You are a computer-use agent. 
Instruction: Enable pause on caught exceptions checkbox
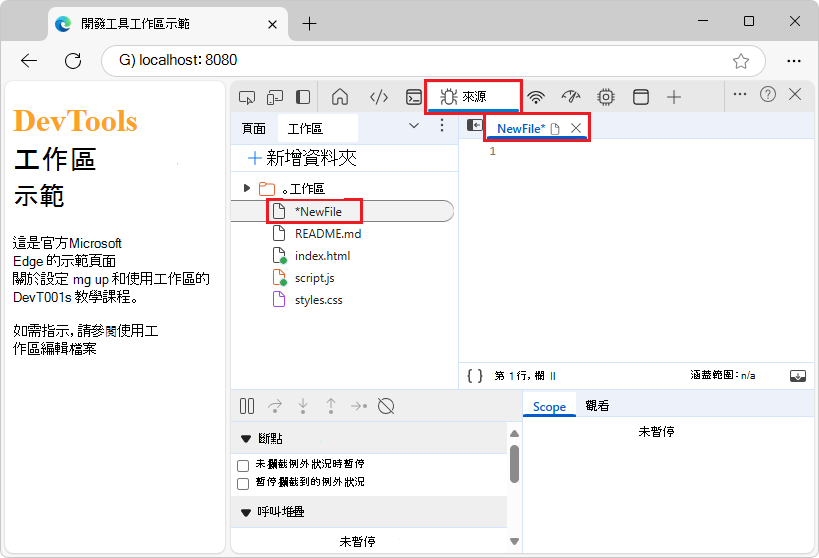(243, 484)
